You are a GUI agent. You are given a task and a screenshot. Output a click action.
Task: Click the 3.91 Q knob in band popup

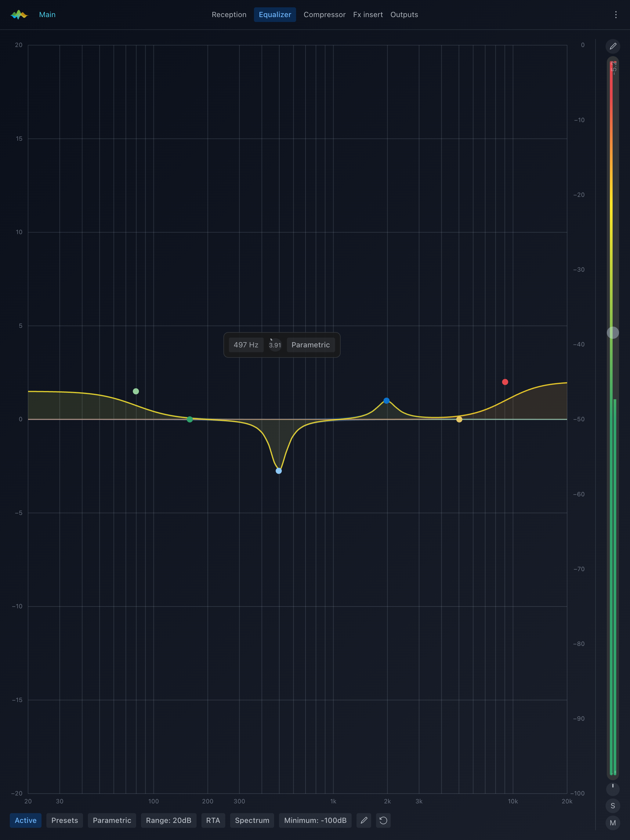point(275,345)
